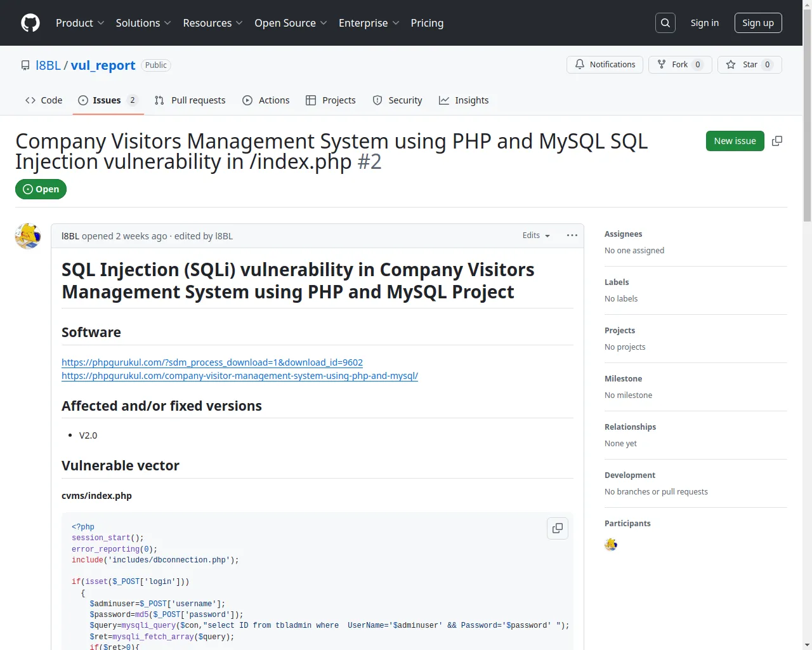The width and height of the screenshot is (812, 650).
Task: Click the issue number '#2'
Action: pyautogui.click(x=369, y=162)
